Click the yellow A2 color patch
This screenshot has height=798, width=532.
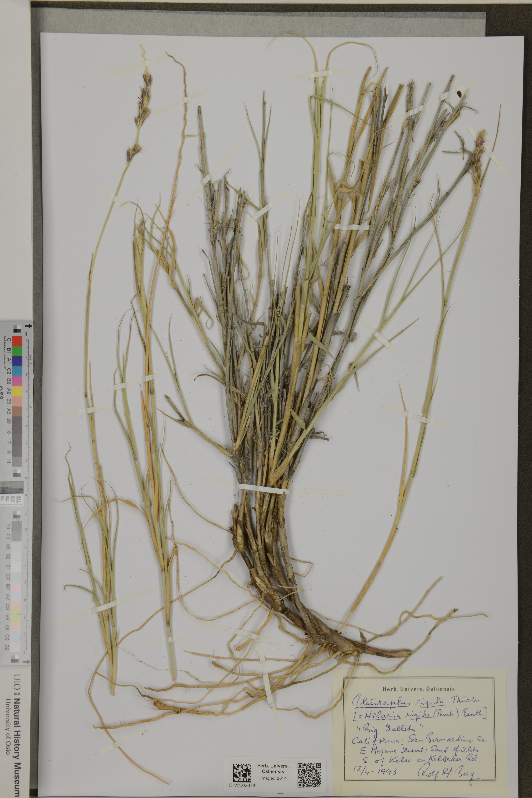(17, 392)
